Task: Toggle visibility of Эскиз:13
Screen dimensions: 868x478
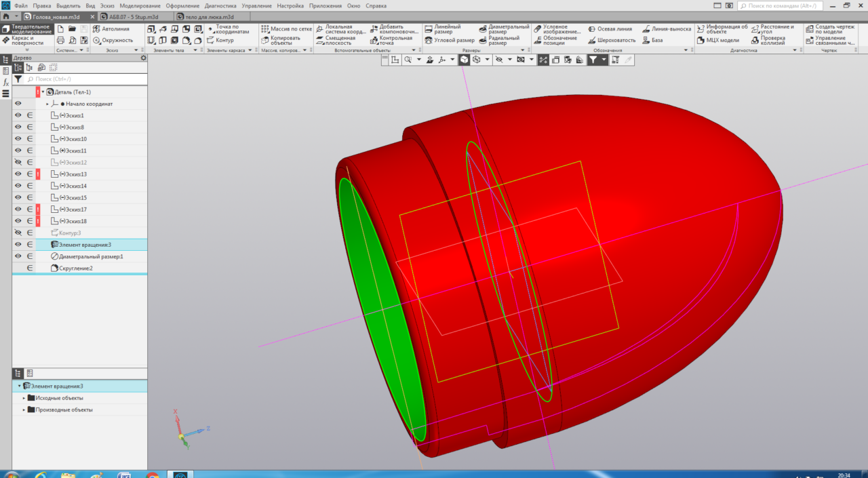Action: [18, 174]
